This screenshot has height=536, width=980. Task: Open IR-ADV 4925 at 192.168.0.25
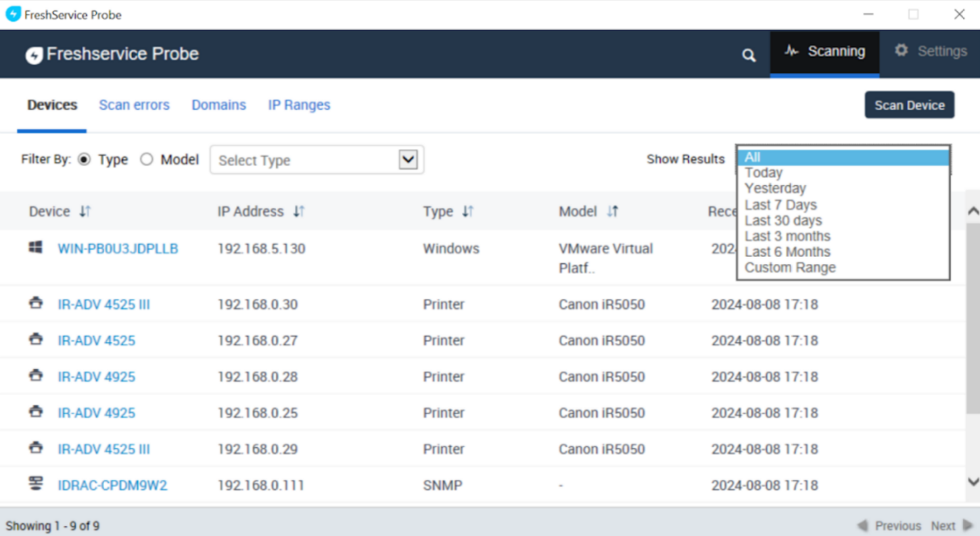[96, 413]
